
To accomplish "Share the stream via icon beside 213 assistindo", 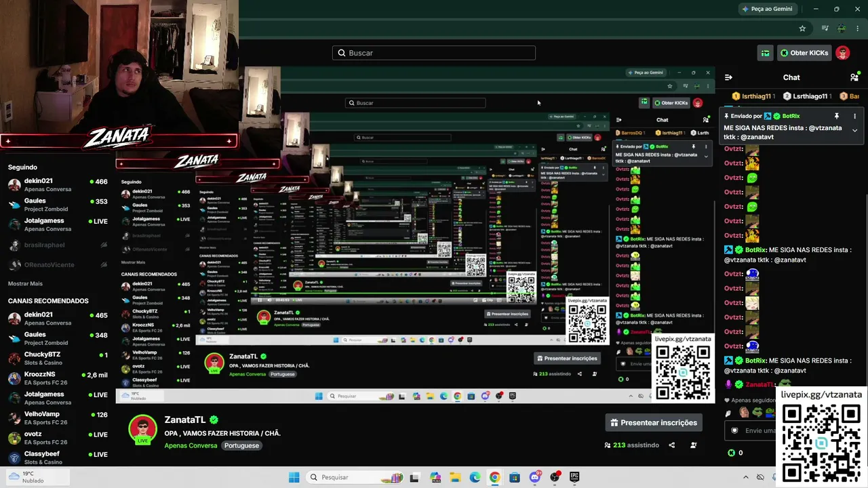I will pyautogui.click(x=671, y=445).
